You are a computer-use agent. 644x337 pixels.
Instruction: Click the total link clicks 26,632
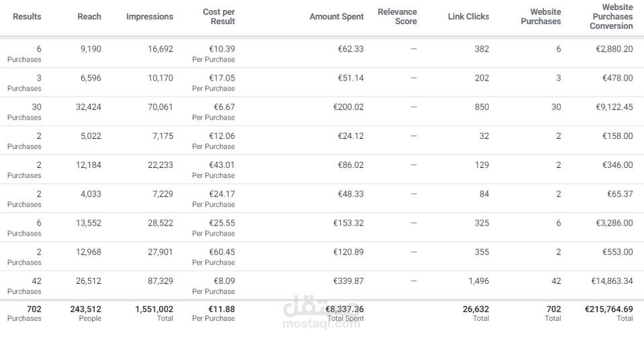point(475,309)
